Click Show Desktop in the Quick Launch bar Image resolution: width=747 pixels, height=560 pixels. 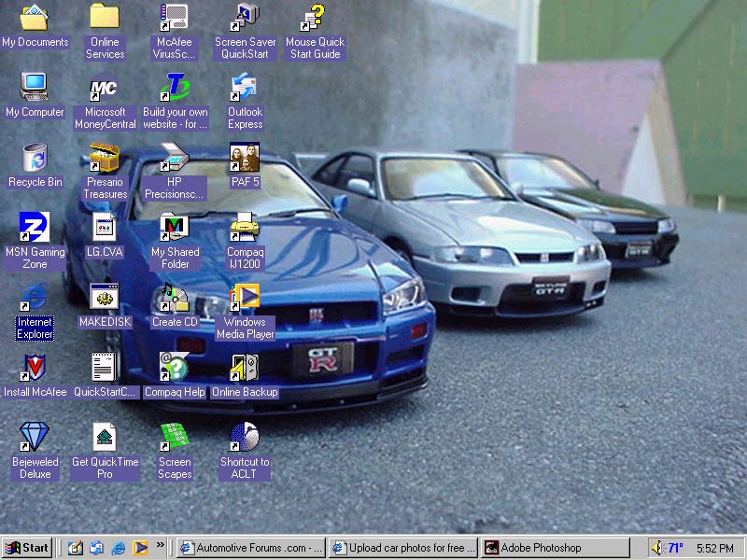(x=76, y=548)
